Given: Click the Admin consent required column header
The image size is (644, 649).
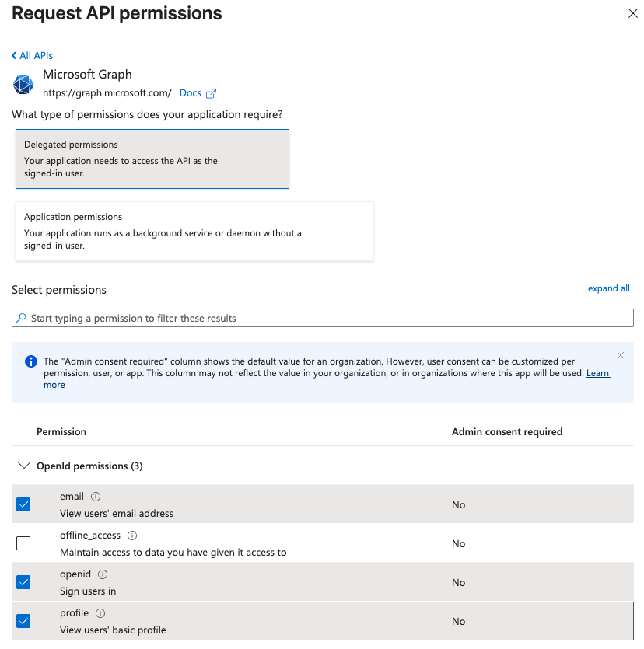Looking at the screenshot, I should click(507, 431).
